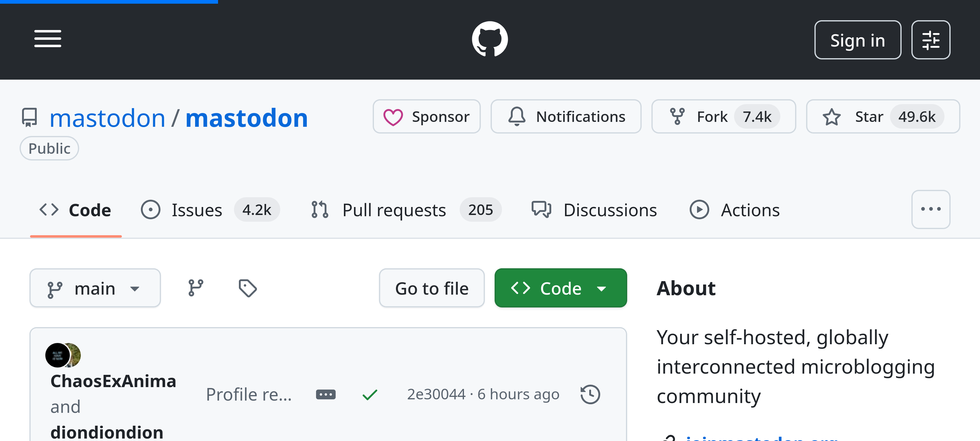Viewport: 980px width, 441px height.
Task: Click the hamburger navigation menu icon
Action: [47, 38]
